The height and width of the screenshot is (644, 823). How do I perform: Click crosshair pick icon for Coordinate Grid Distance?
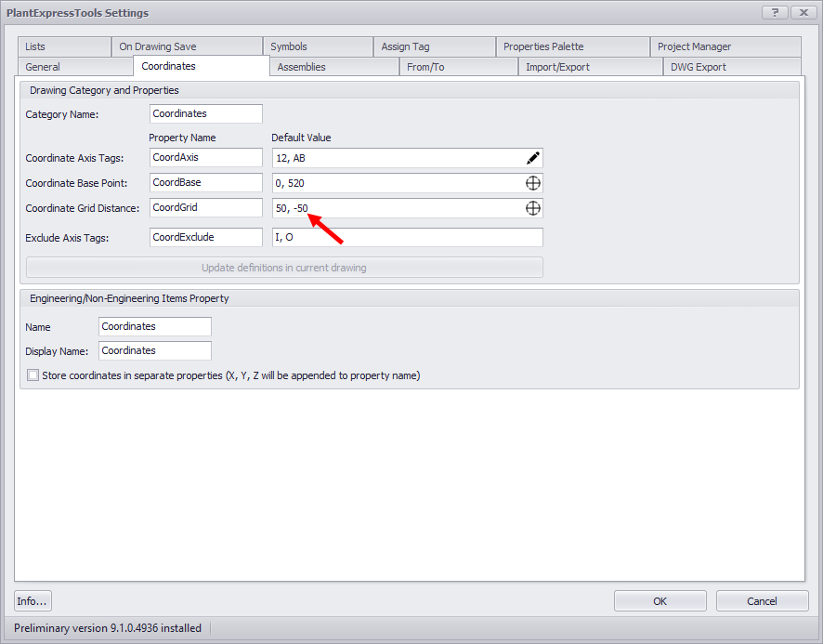coord(532,208)
